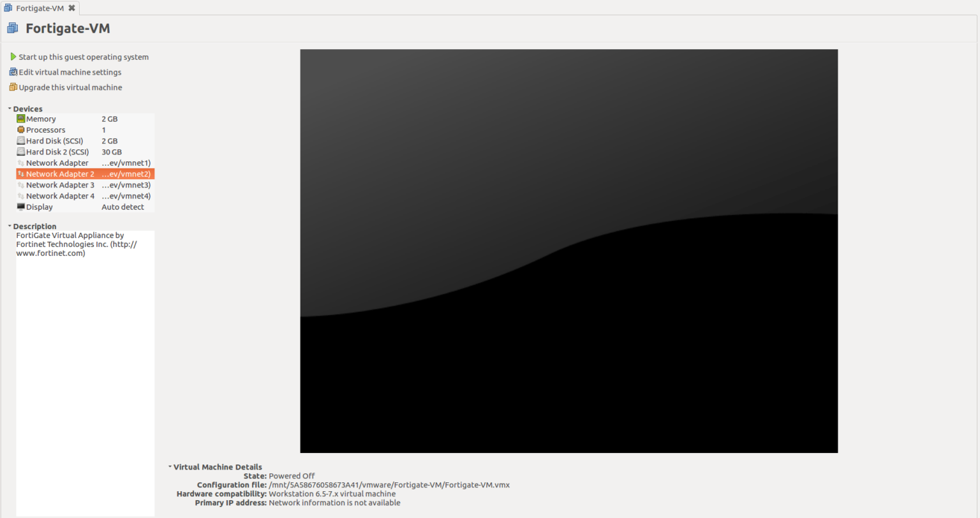Collapse the Description section

pyautogui.click(x=10, y=226)
